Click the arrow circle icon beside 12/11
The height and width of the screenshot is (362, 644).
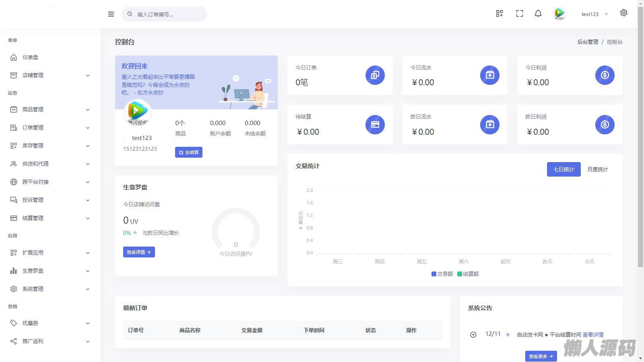click(473, 335)
